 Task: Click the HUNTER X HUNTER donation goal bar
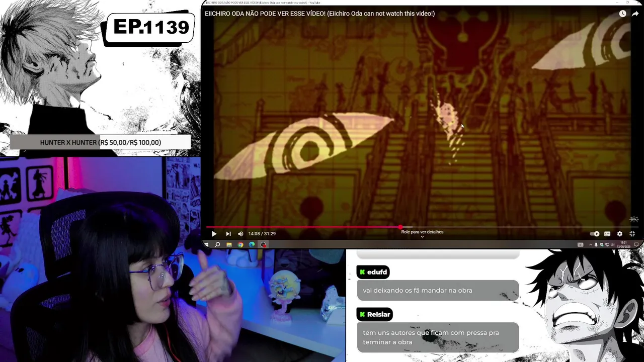click(x=101, y=142)
